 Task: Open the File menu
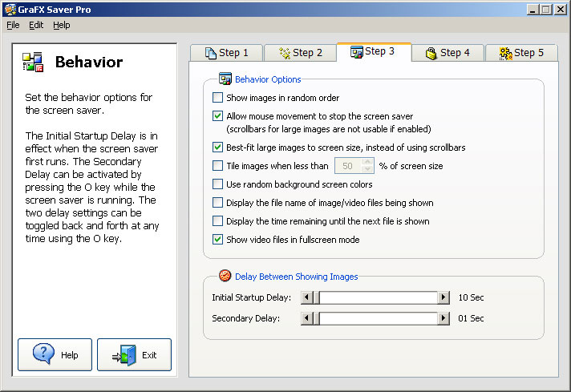(x=13, y=25)
